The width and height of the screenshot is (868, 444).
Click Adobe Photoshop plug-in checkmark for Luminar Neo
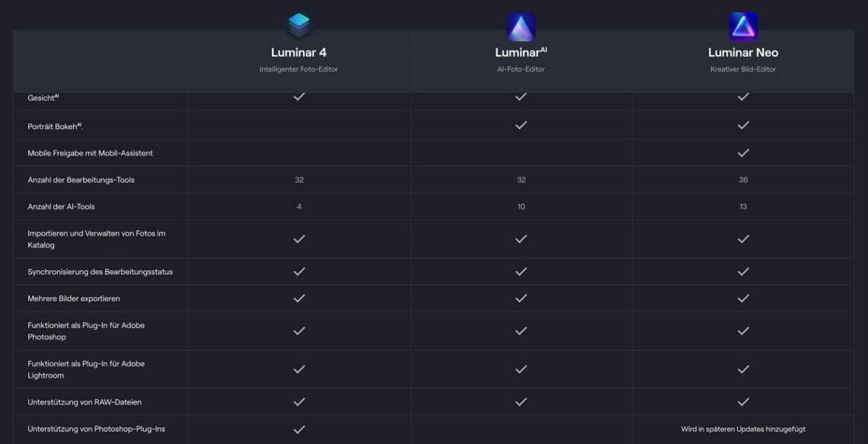pos(743,331)
